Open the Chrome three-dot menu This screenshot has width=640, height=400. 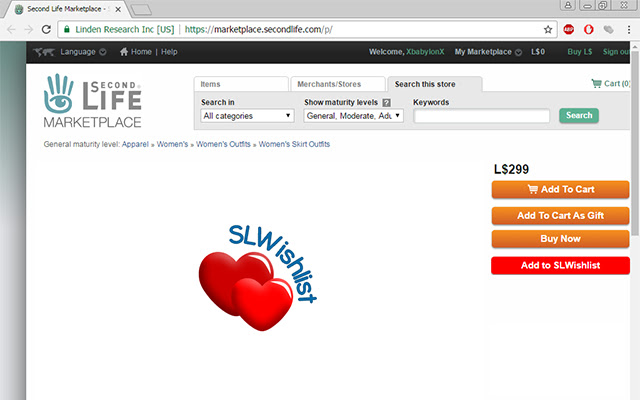[x=629, y=29]
